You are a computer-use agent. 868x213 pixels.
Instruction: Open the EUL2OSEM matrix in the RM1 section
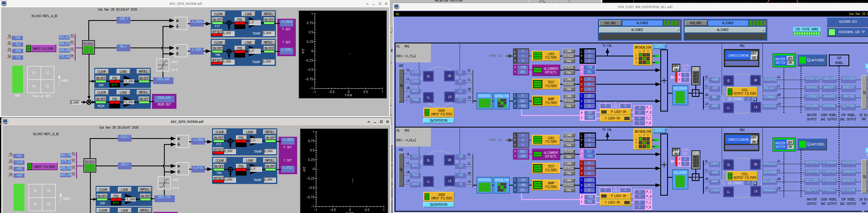(680, 95)
